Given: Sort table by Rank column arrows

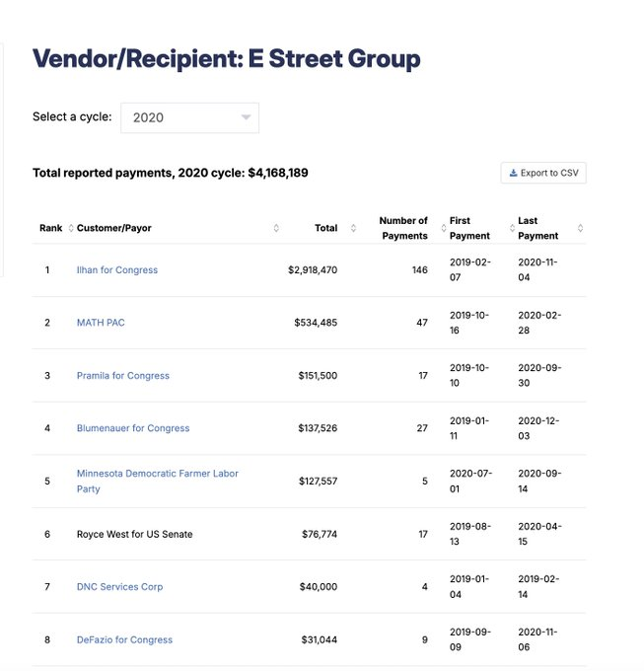Looking at the screenshot, I should [x=71, y=228].
